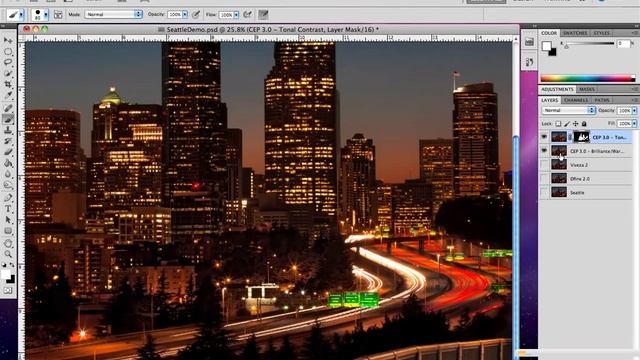The image size is (640, 360).
Task: Switch to the Paths tab
Action: click(602, 100)
